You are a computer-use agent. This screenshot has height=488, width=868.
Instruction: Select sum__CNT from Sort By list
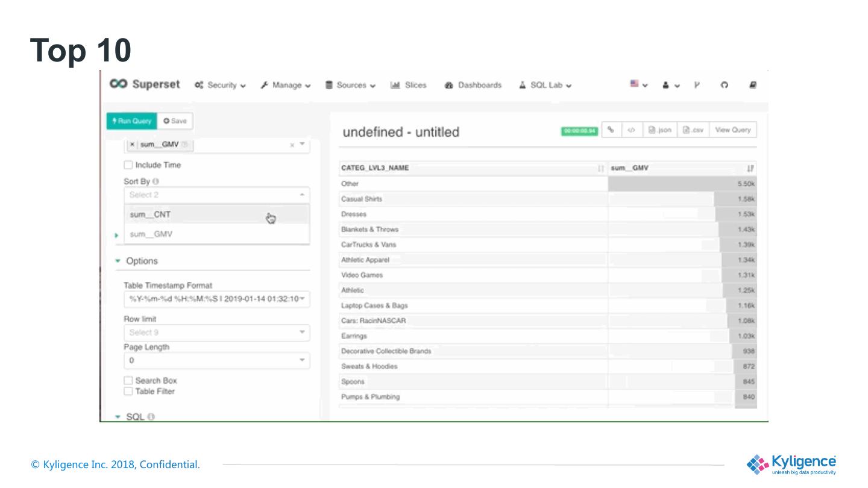click(151, 214)
